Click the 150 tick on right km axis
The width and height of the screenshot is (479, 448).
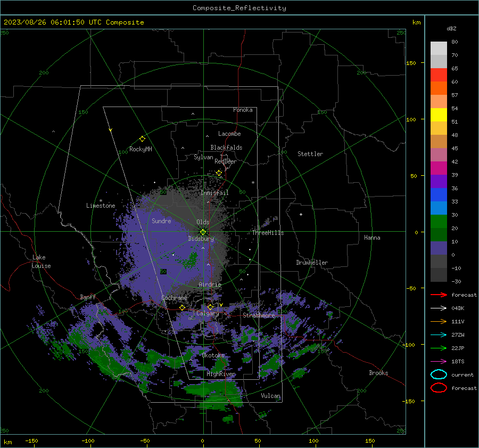click(x=411, y=63)
